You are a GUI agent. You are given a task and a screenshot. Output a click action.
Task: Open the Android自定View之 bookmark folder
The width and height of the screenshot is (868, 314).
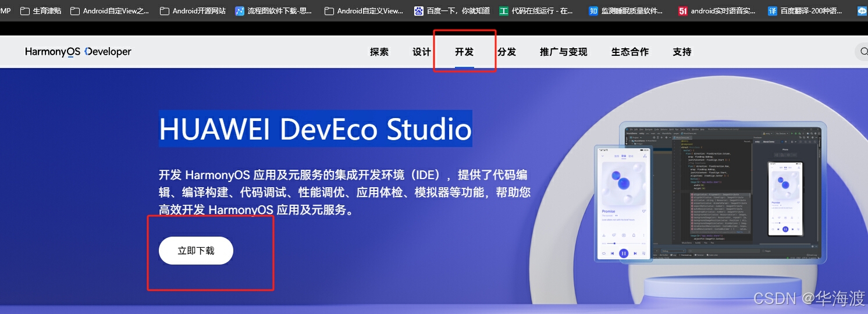[x=109, y=10]
